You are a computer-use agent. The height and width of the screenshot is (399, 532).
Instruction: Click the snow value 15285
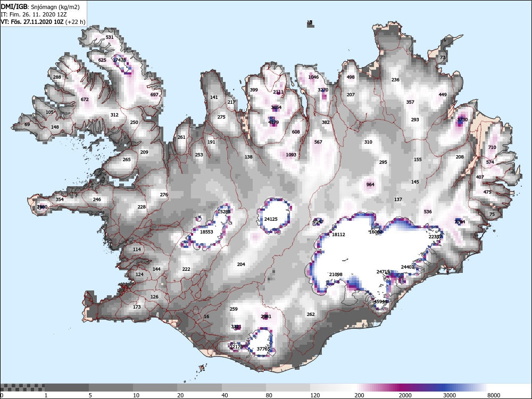click(x=224, y=212)
